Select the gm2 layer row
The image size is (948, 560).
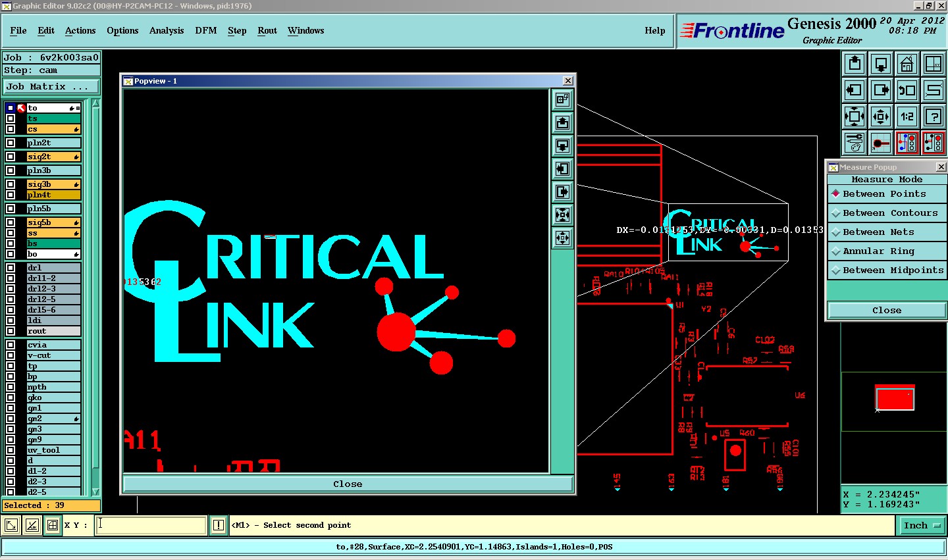tap(53, 419)
